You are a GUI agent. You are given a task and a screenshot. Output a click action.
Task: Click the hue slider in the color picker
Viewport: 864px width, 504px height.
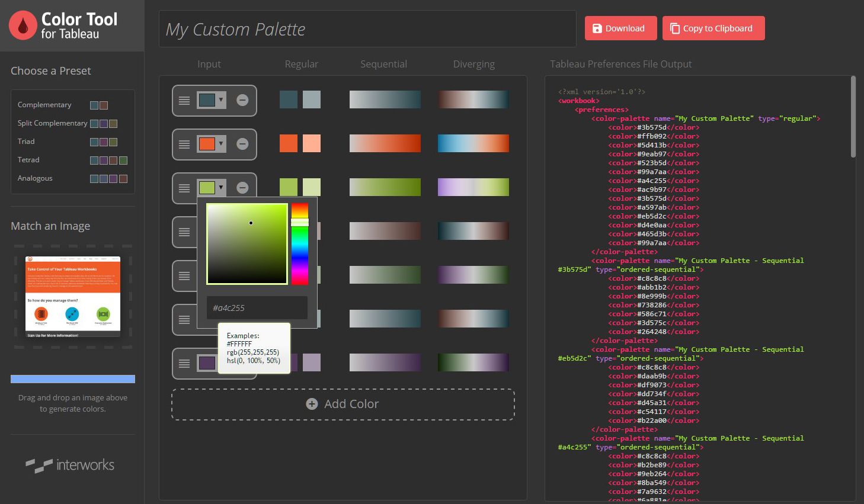click(299, 243)
